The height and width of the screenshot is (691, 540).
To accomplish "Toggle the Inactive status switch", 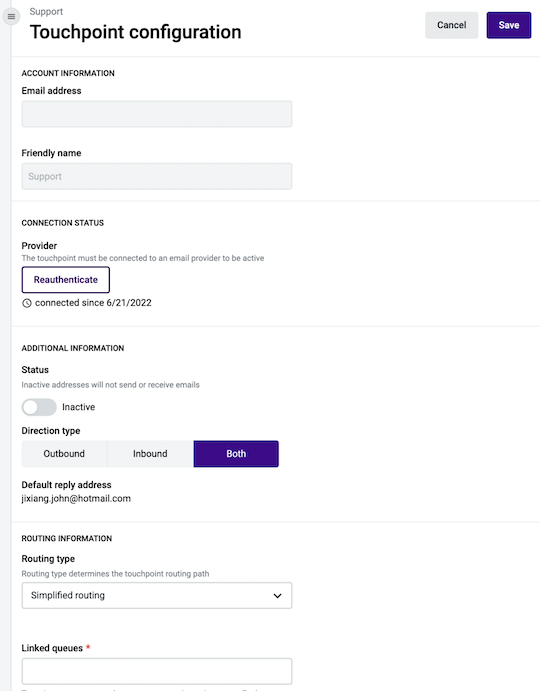I will coord(39,407).
